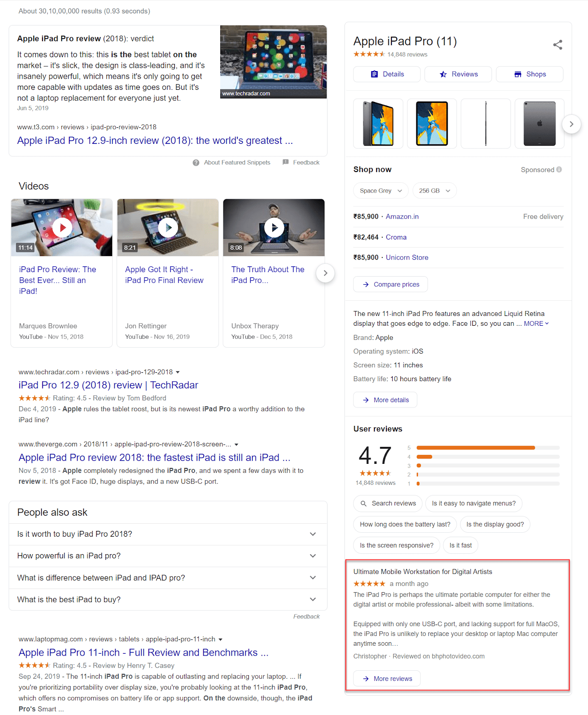This screenshot has width=588, height=715.
Task: Click the next arrow in the Videos carousel
Action: point(325,273)
